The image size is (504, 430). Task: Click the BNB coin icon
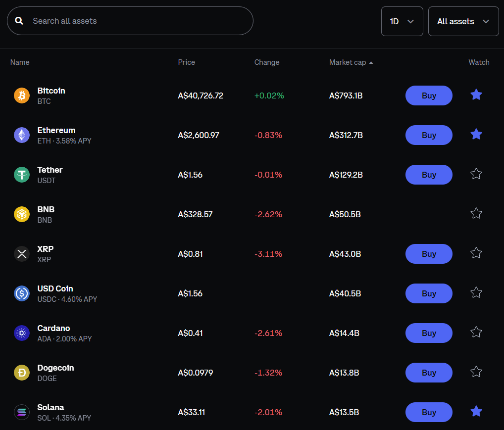tap(22, 214)
